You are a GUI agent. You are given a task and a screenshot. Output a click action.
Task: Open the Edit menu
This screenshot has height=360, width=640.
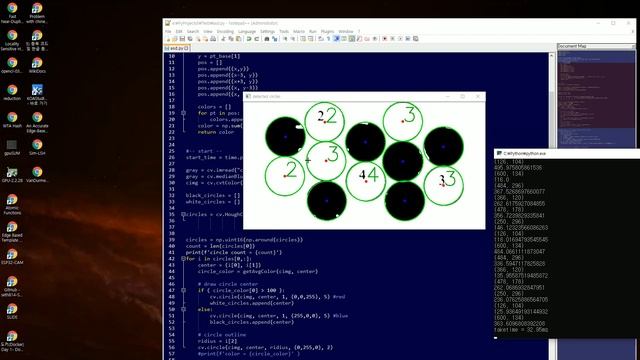[x=179, y=31]
